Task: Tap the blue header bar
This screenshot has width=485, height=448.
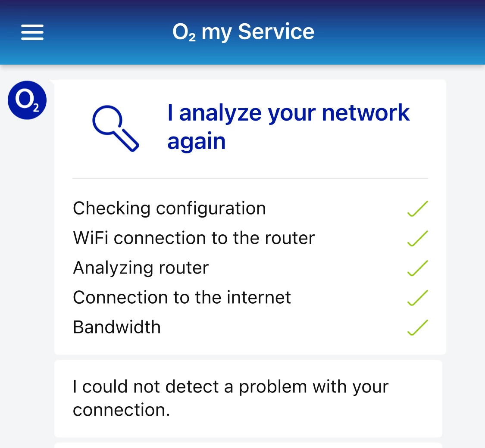Action: (388, 32)
